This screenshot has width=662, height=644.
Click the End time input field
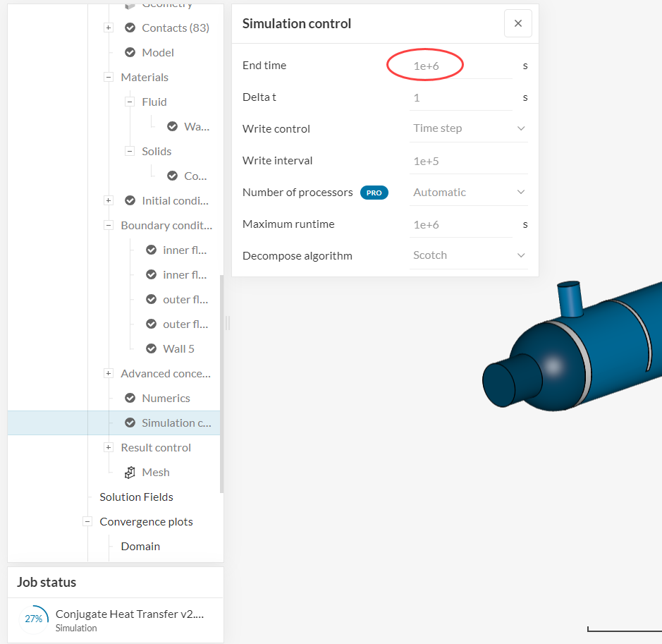click(460, 66)
